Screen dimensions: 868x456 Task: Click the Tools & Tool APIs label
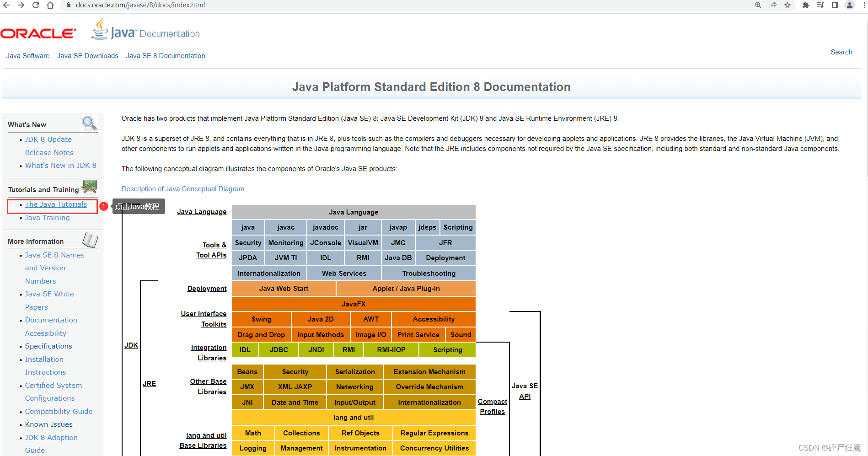click(211, 250)
